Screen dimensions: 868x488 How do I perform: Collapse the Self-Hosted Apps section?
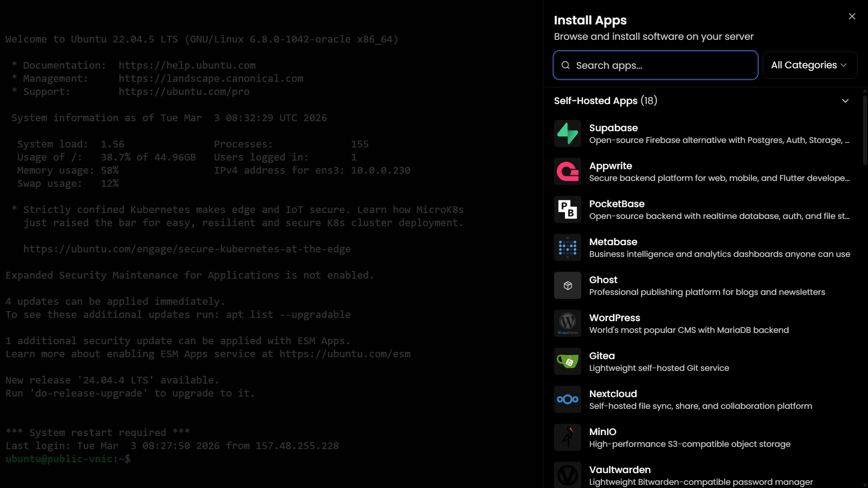pyautogui.click(x=845, y=101)
